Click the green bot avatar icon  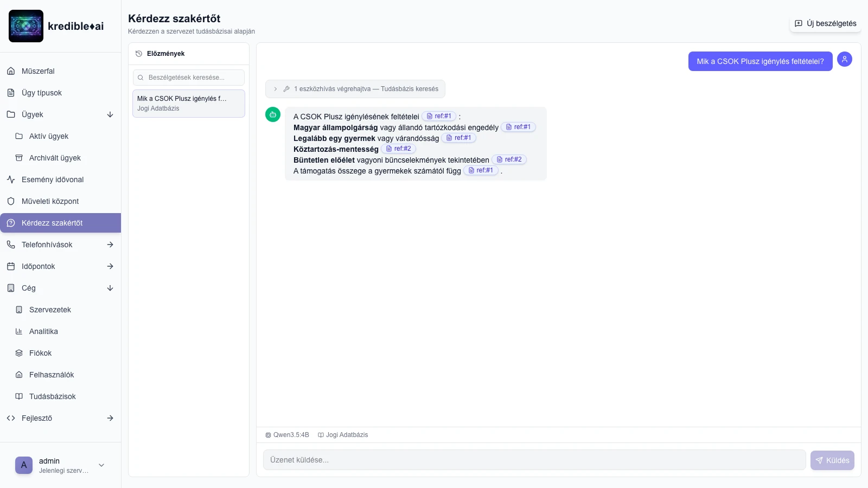pyautogui.click(x=273, y=114)
